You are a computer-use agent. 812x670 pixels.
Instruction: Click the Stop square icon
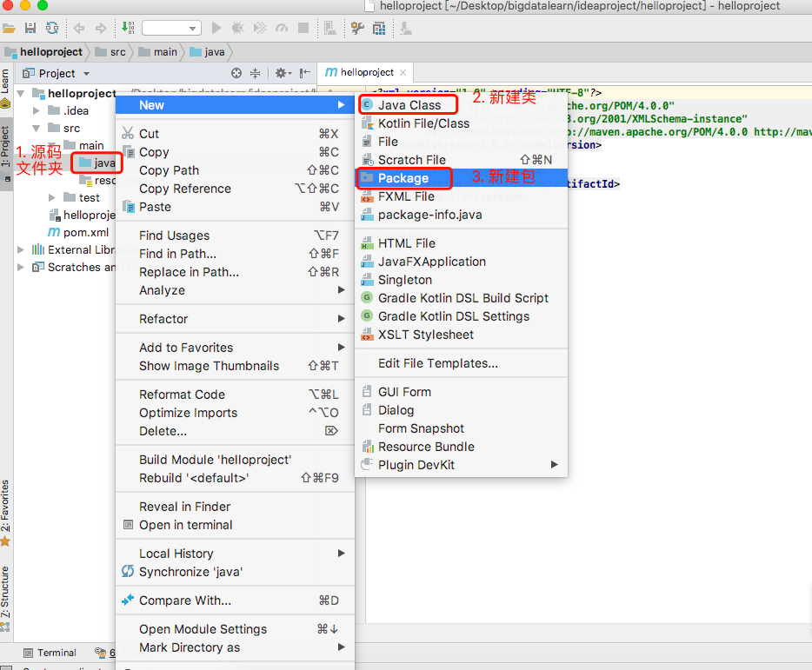303,28
